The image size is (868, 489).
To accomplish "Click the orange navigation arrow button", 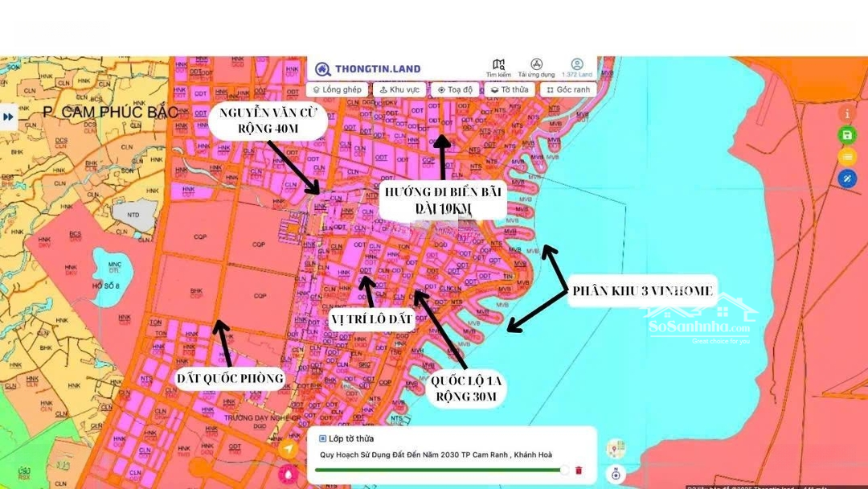I will (289, 450).
